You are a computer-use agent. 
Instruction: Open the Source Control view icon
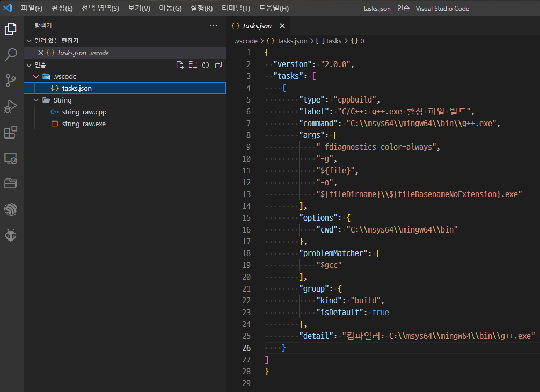pos(11,81)
